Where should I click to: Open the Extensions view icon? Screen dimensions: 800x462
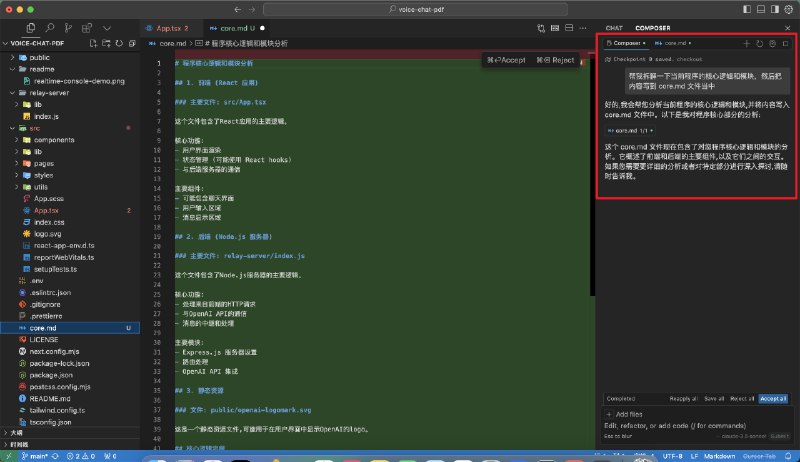87,28
